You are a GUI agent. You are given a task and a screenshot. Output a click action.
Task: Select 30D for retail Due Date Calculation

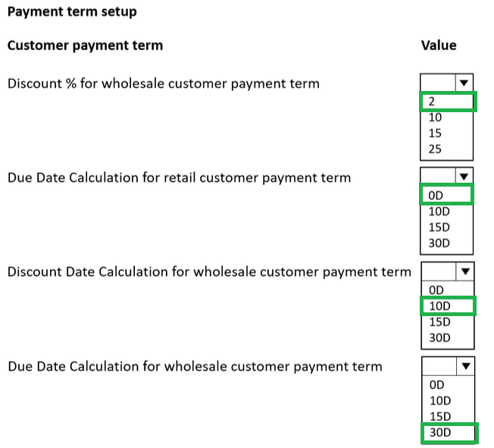pos(447,244)
